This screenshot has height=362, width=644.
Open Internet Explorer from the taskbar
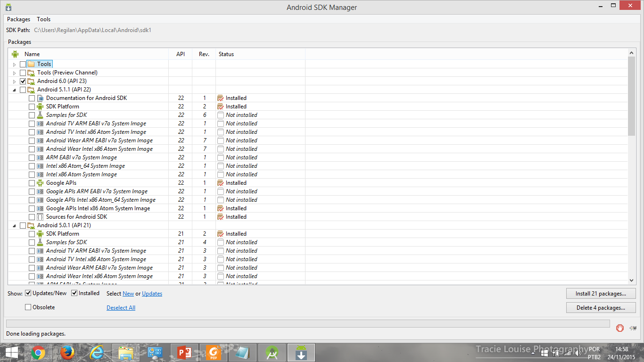click(97, 353)
